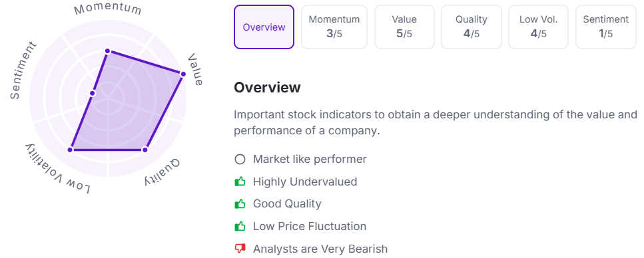
Task: Click the Value vertex dot on radar chart
Action: coord(183,74)
